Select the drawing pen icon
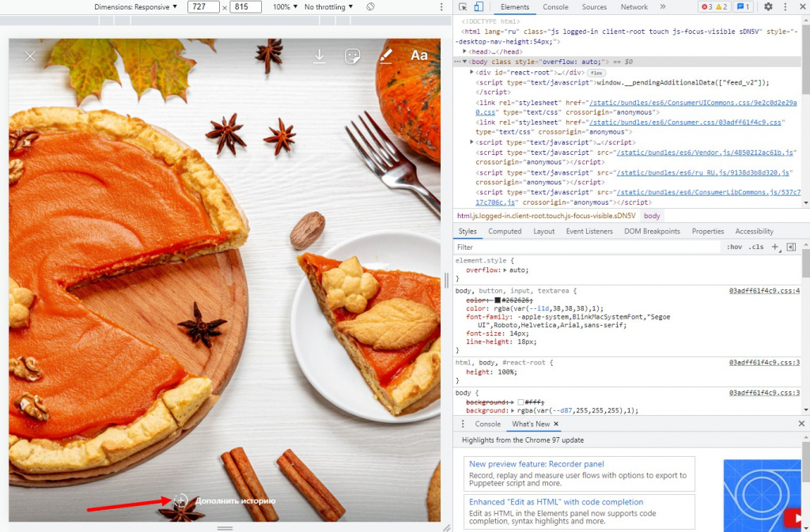This screenshot has height=532, width=810. coord(386,55)
